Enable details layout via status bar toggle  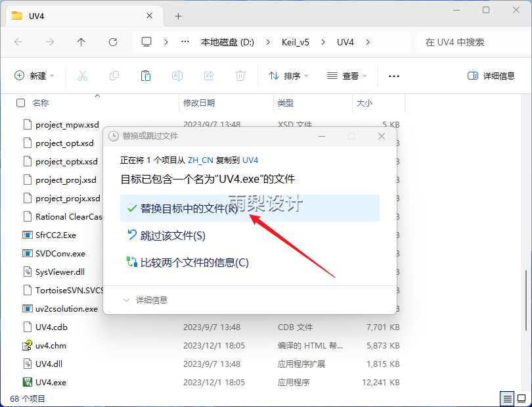click(x=506, y=398)
